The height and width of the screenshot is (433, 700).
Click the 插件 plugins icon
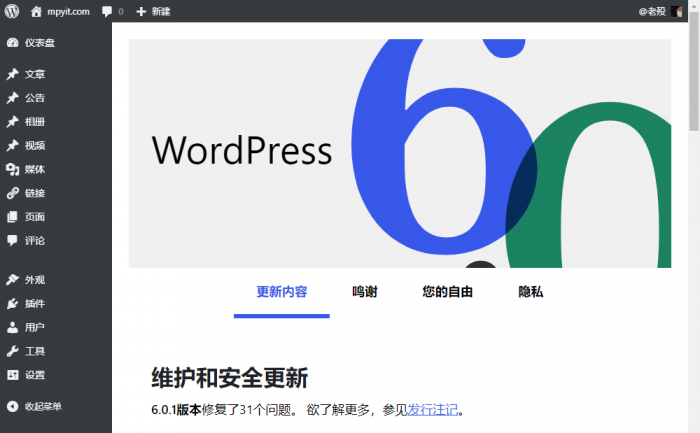12,304
